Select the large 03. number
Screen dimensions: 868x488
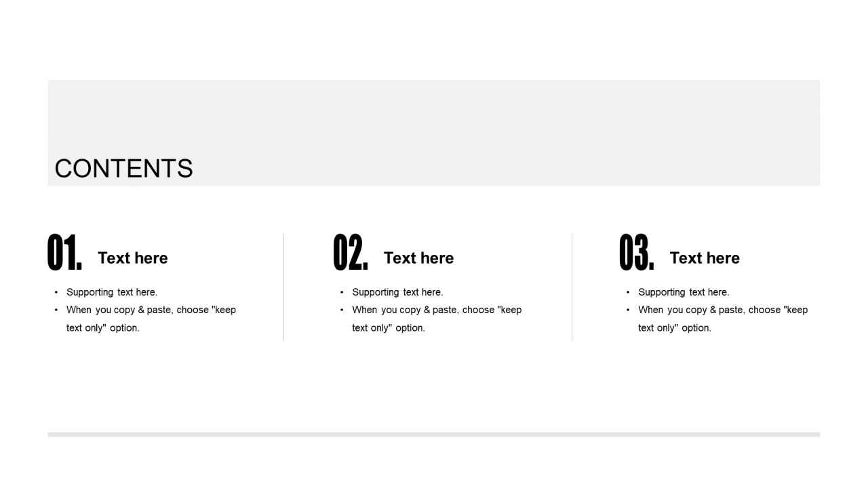637,253
